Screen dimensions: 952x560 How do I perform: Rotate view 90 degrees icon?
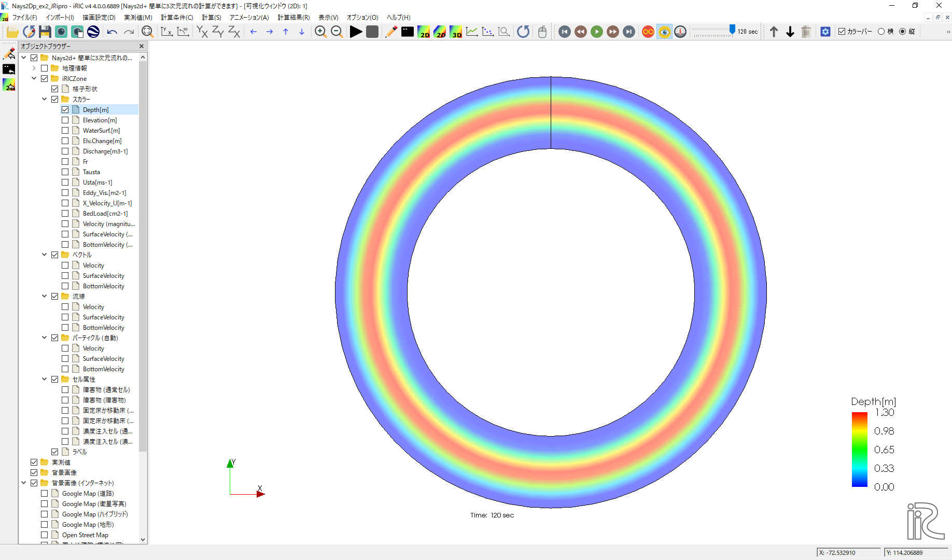coord(183,32)
